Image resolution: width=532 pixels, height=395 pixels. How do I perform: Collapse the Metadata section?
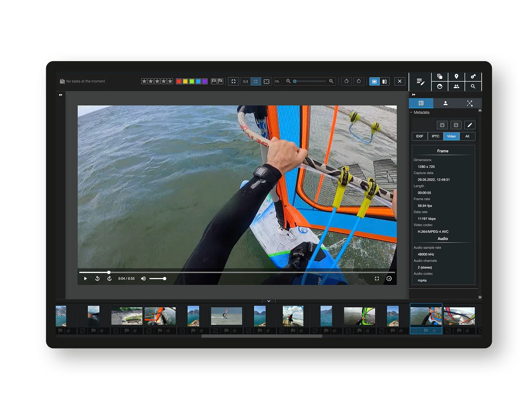point(411,112)
